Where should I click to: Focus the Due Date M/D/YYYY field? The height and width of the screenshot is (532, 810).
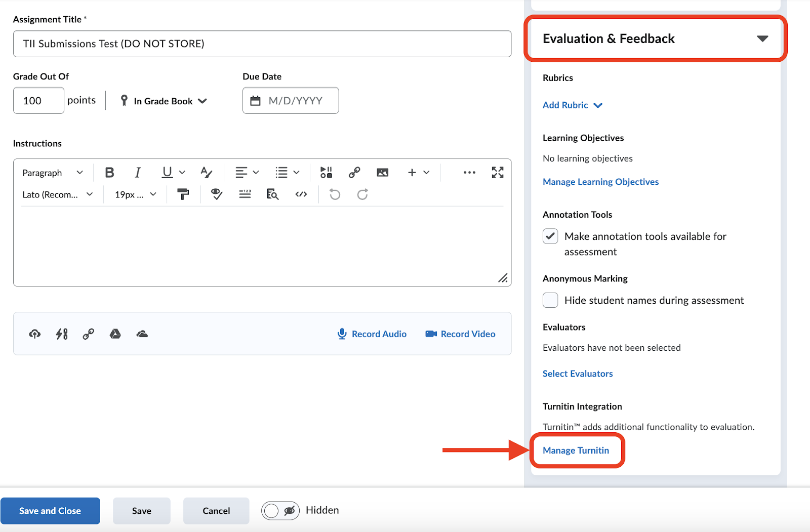tap(291, 100)
